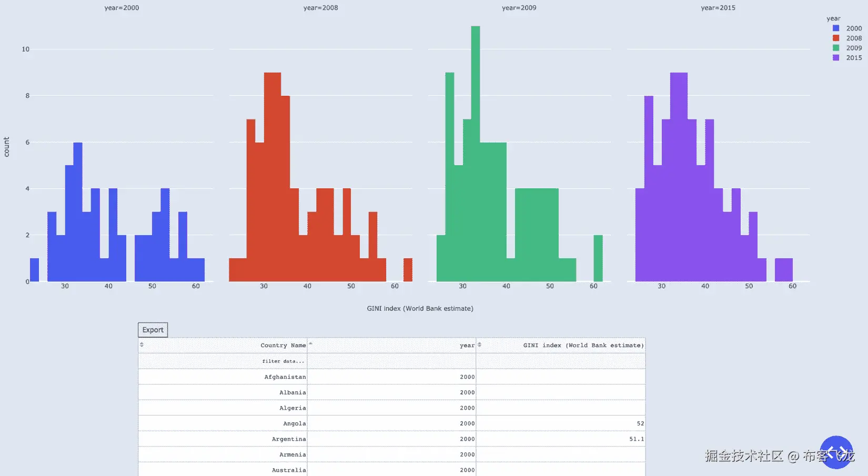The width and height of the screenshot is (868, 476).
Task: Click the Algeria cell in the table
Action: coord(223,408)
